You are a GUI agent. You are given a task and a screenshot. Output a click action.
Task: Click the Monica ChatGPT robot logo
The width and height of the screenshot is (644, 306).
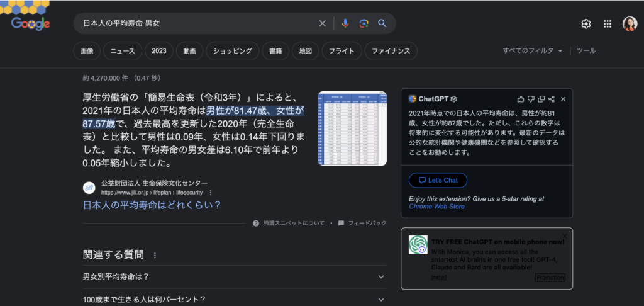(418, 245)
